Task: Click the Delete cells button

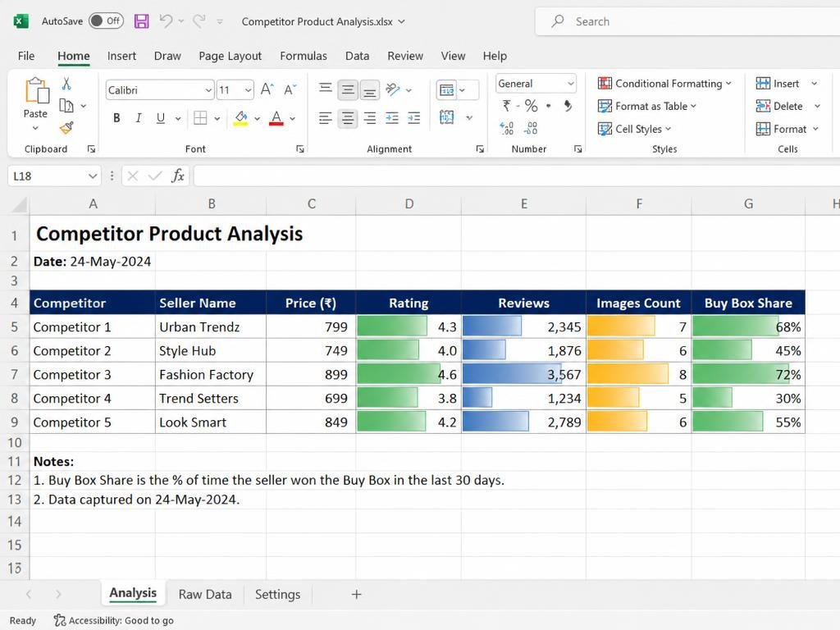Action: pyautogui.click(x=779, y=106)
